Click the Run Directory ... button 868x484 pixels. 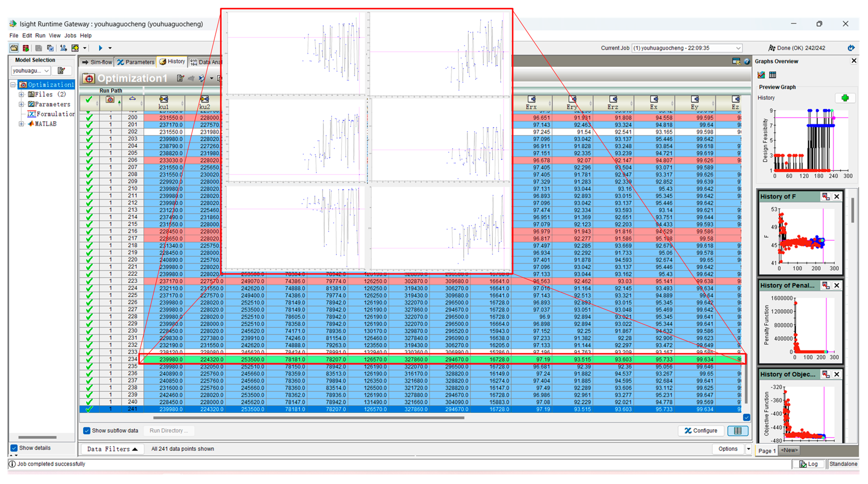pos(169,431)
